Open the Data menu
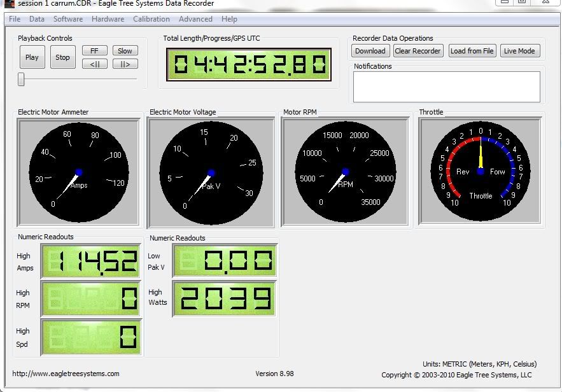Viewport: 562px width, 392px height. 37,19
